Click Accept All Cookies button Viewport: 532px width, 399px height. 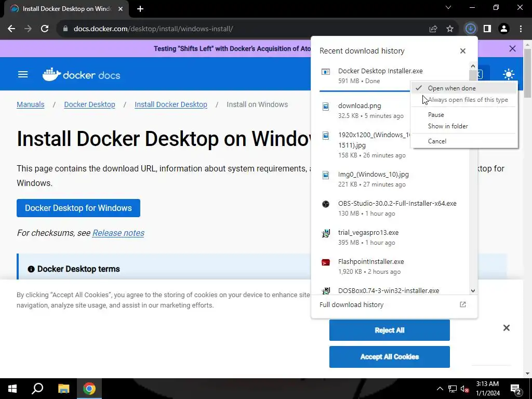[390, 357]
